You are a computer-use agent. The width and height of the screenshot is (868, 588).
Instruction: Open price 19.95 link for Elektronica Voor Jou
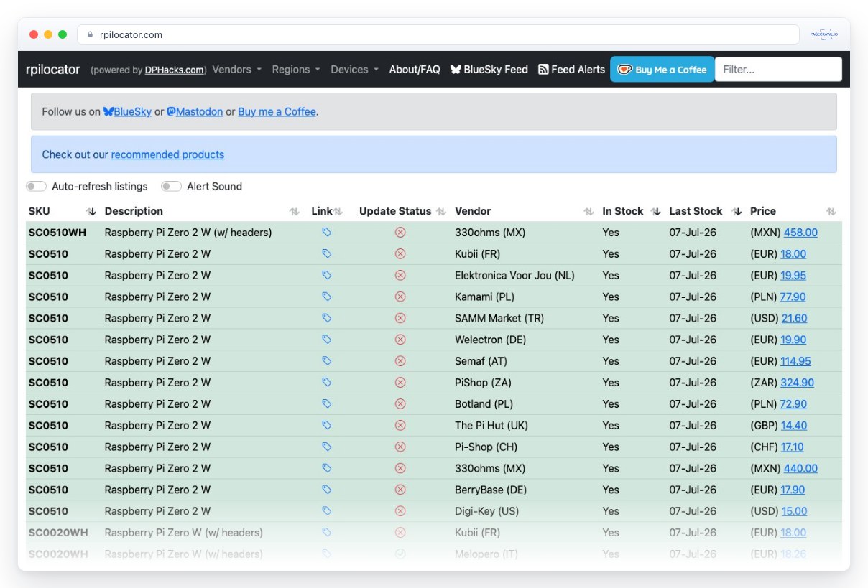(793, 276)
